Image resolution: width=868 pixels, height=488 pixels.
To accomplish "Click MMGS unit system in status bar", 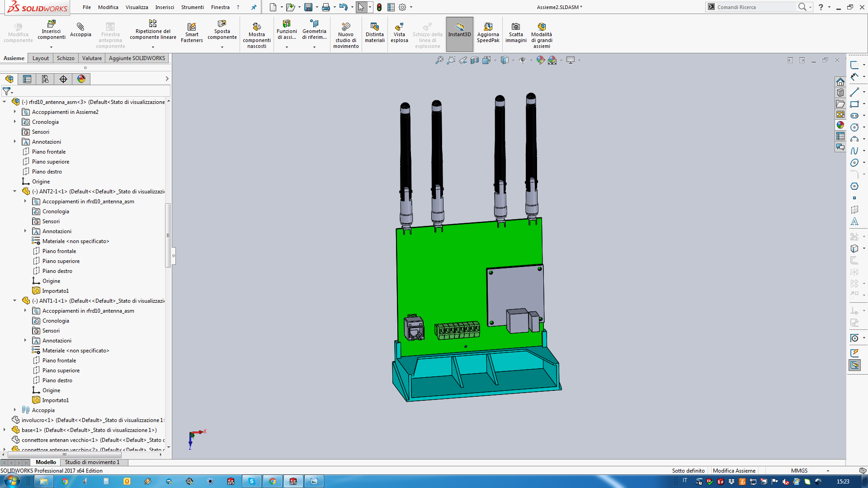I will click(x=799, y=471).
